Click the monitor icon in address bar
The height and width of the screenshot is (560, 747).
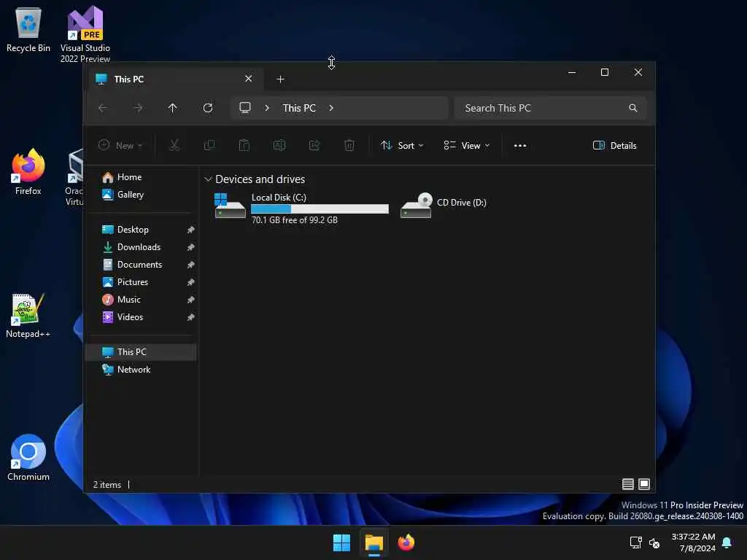(245, 108)
